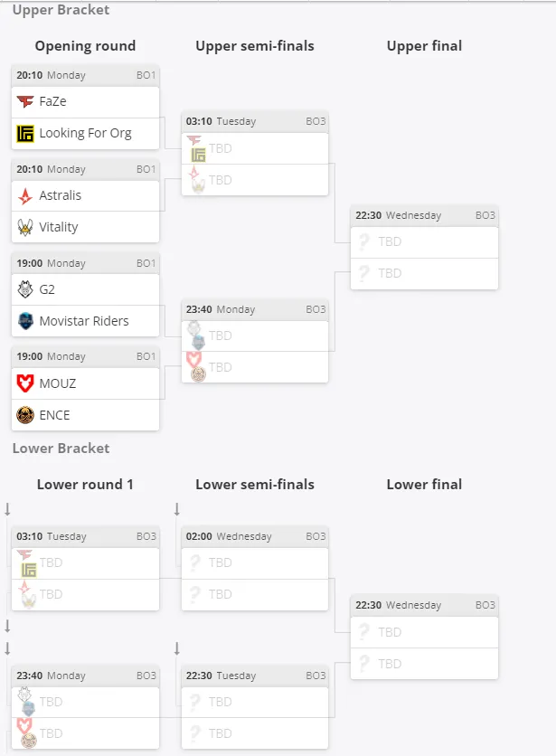Viewport: 556px width, 756px height.
Task: Click the FaZe team logo icon
Action: pyautogui.click(x=25, y=101)
